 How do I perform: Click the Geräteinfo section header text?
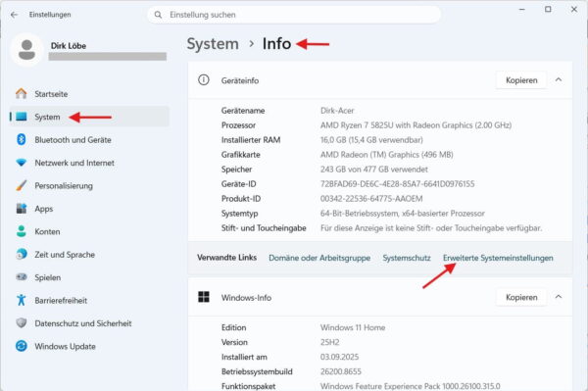pos(240,80)
